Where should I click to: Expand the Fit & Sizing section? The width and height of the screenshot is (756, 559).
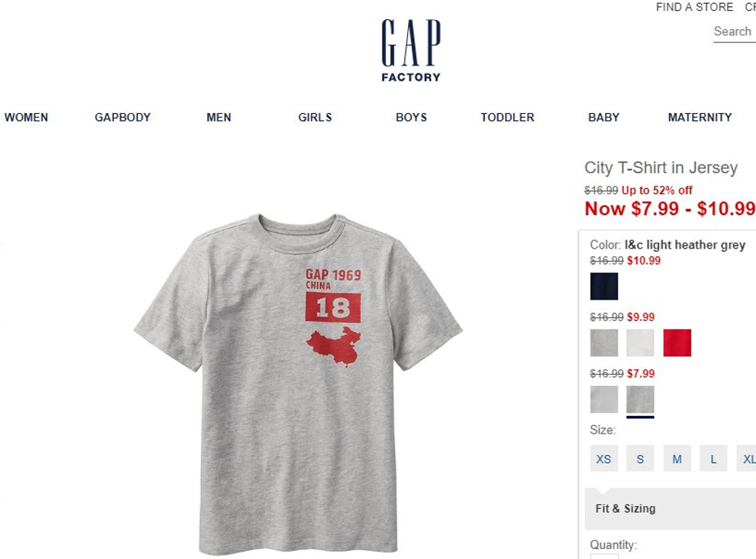click(671, 508)
